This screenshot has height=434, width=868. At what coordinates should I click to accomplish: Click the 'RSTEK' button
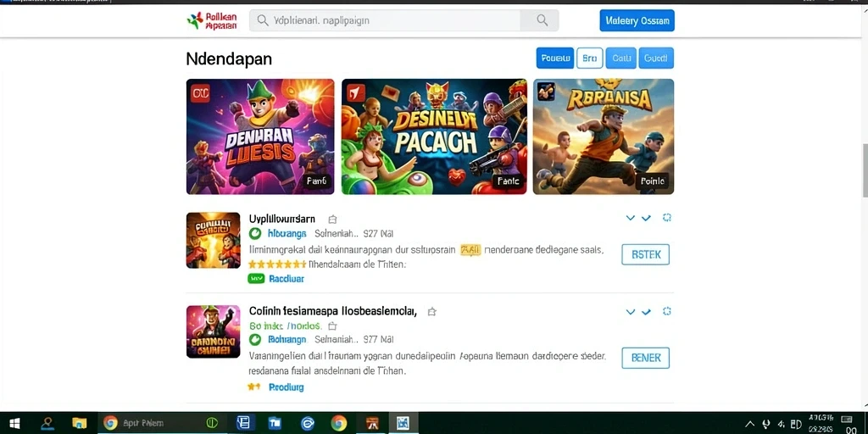645,254
